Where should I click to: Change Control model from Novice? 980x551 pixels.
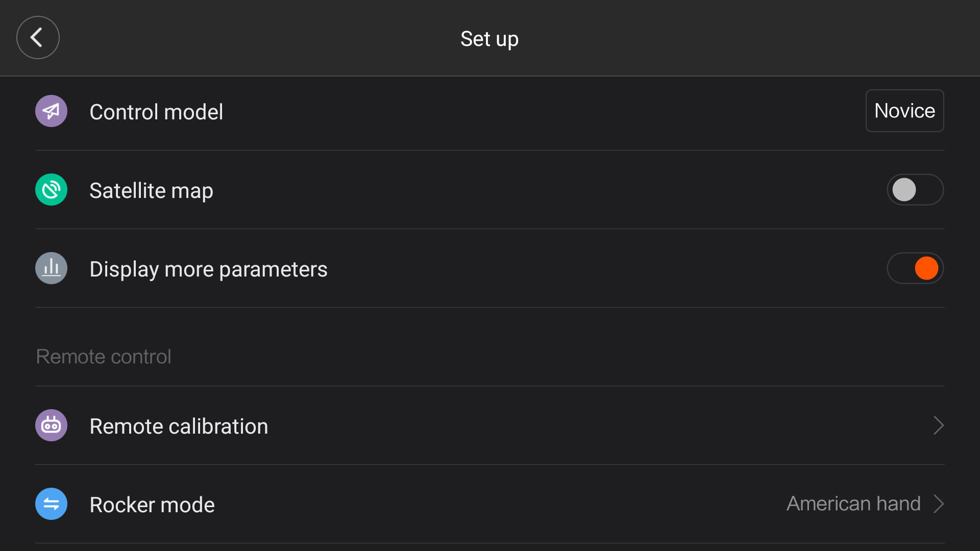[904, 111]
